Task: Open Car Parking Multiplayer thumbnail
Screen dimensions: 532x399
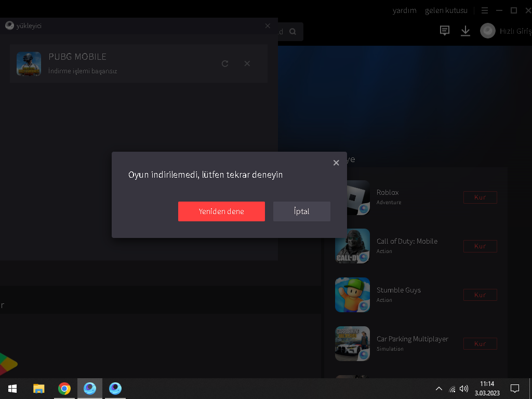Action: (x=352, y=344)
